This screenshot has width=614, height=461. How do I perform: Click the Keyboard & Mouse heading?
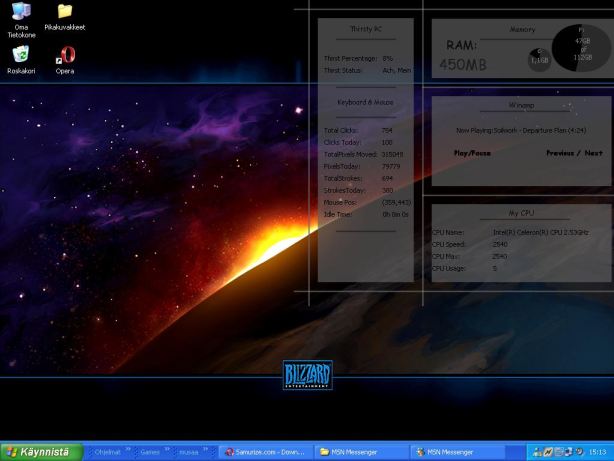pos(365,102)
